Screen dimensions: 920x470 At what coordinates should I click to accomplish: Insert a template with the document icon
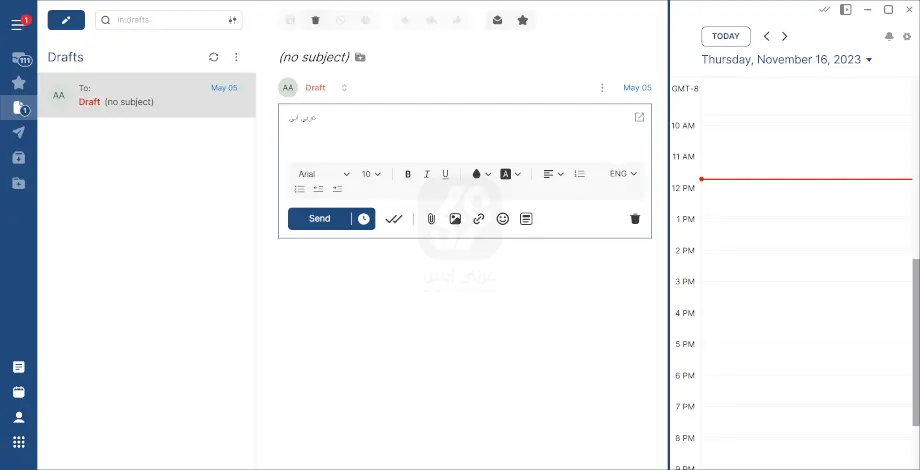[526, 219]
